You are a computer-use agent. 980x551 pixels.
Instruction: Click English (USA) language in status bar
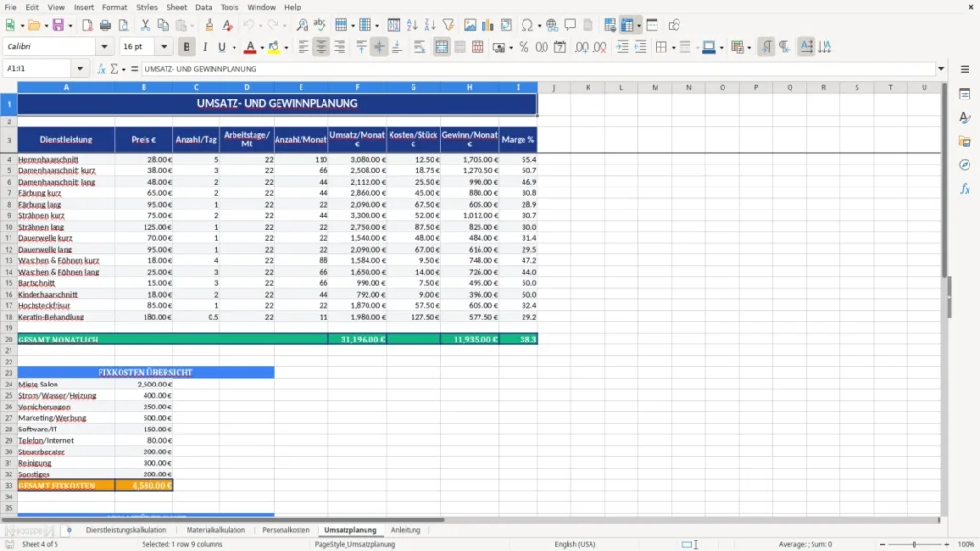[575, 544]
